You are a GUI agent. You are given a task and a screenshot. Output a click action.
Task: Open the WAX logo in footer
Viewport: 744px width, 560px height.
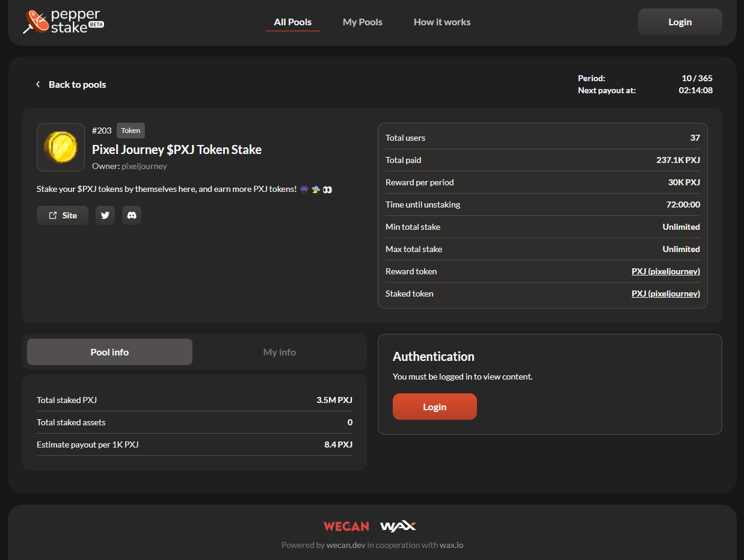(398, 526)
